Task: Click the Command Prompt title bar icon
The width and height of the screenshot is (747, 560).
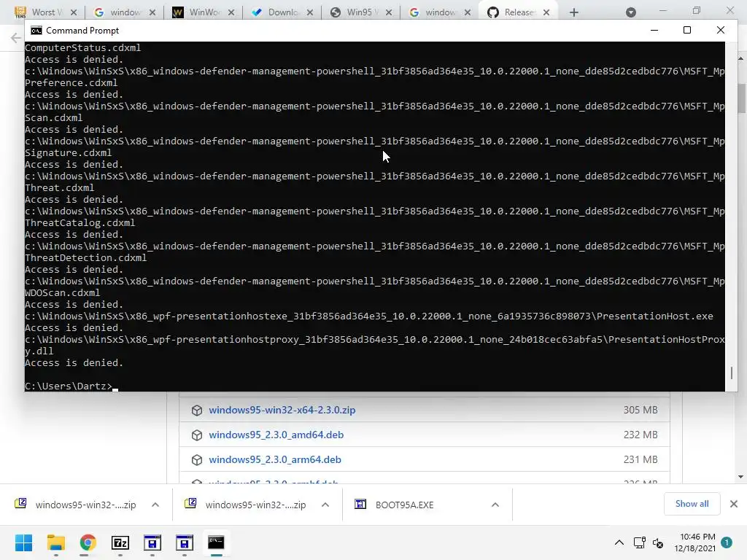Action: 36,31
